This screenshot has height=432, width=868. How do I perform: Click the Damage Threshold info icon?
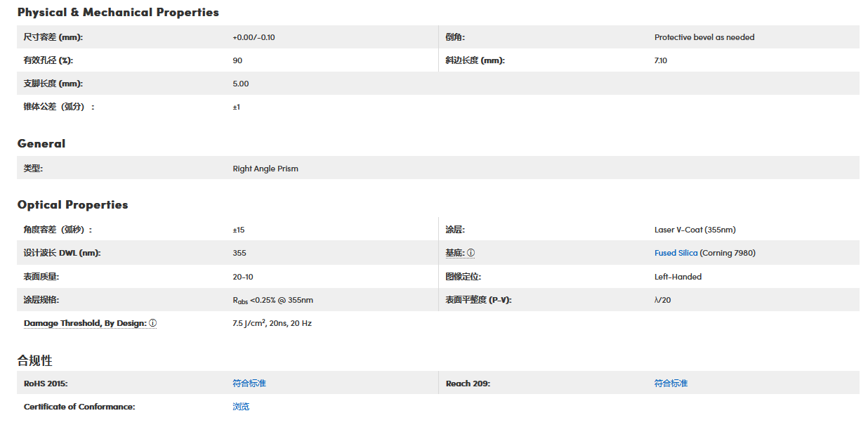tap(152, 323)
